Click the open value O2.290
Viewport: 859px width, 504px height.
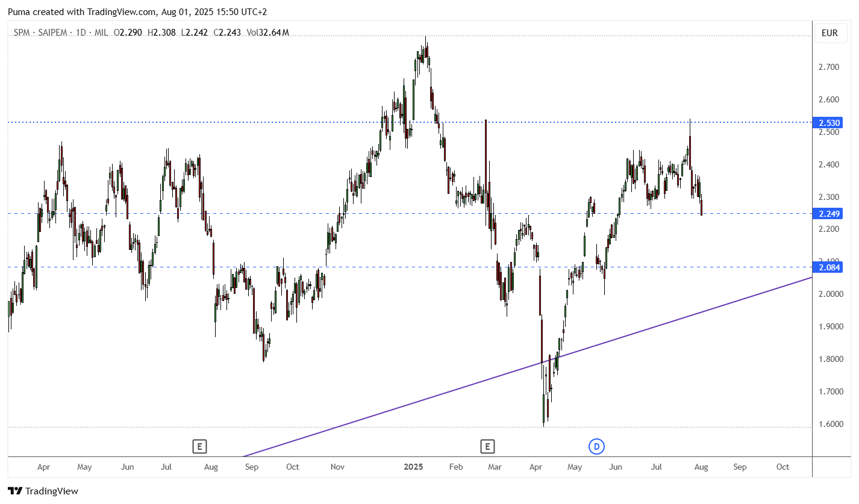tap(128, 33)
